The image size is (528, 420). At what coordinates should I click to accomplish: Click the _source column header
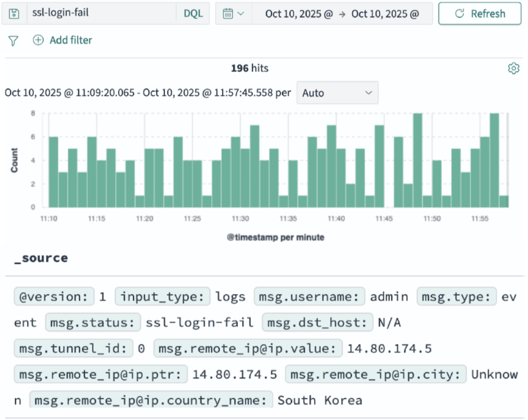click(x=42, y=258)
